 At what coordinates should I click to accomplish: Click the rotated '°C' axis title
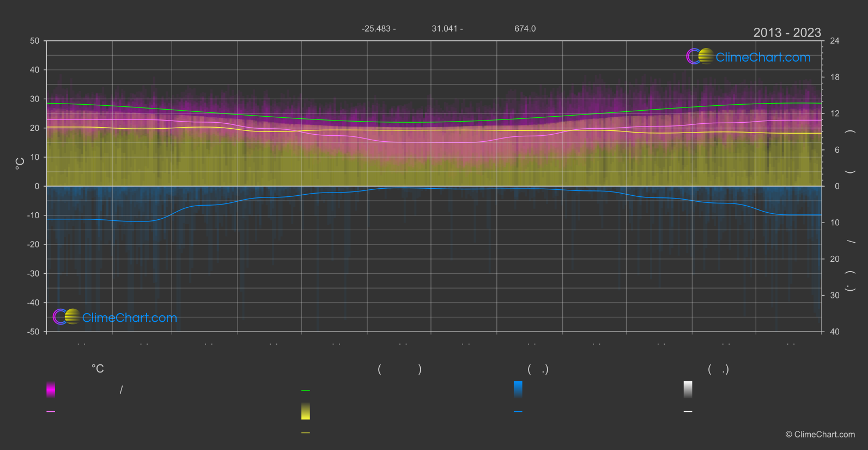20,164
